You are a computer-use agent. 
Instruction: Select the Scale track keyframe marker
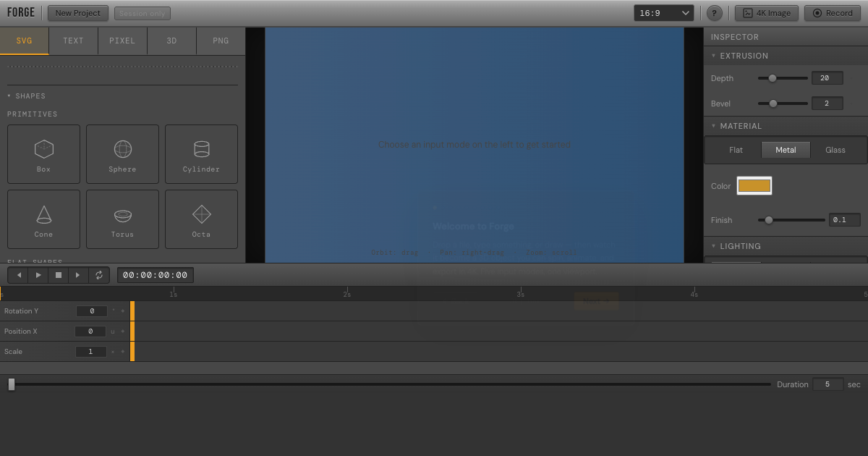pyautogui.click(x=132, y=352)
